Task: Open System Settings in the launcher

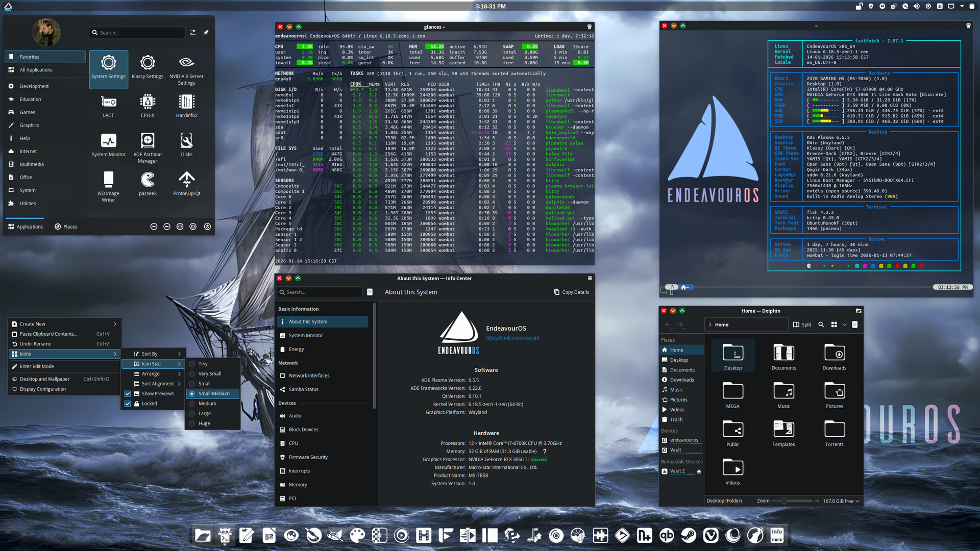Action: (108, 69)
